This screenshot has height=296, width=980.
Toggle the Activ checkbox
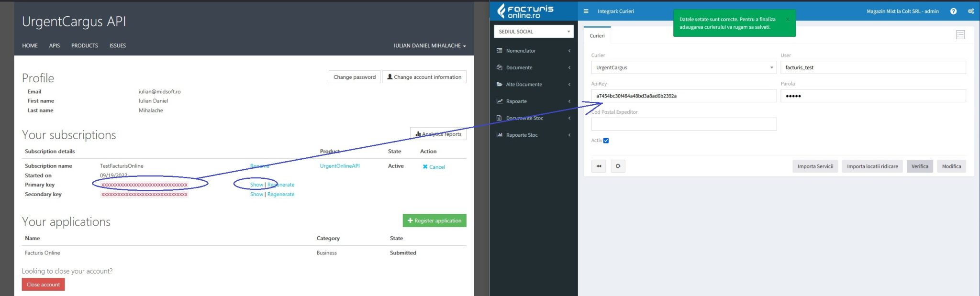pyautogui.click(x=606, y=141)
